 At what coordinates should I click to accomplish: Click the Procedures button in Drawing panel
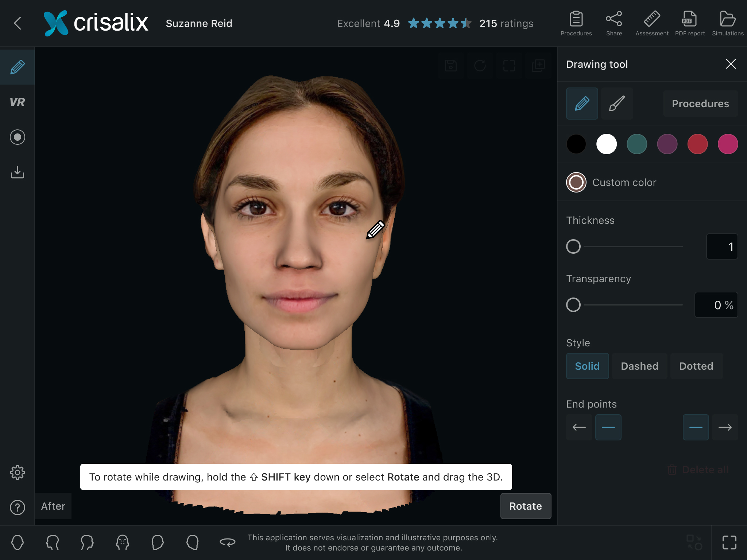click(x=700, y=104)
